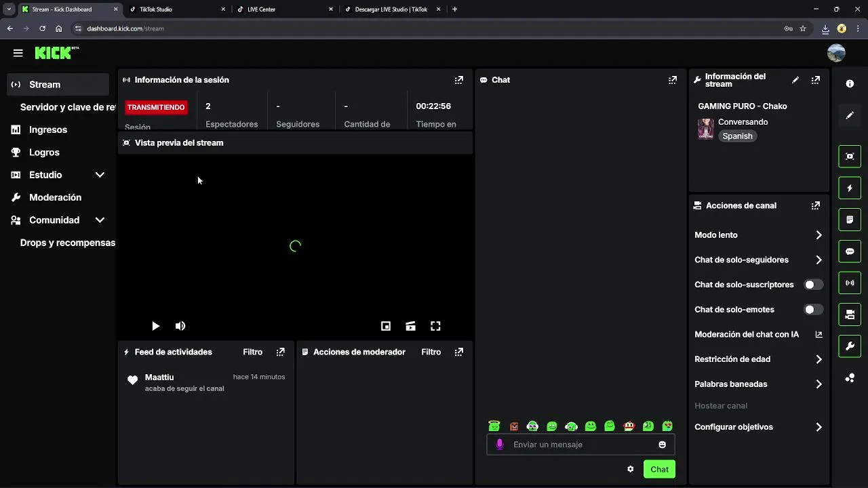Click the purple microphone icon in chat input
The width and height of the screenshot is (868, 488).
[x=500, y=445]
